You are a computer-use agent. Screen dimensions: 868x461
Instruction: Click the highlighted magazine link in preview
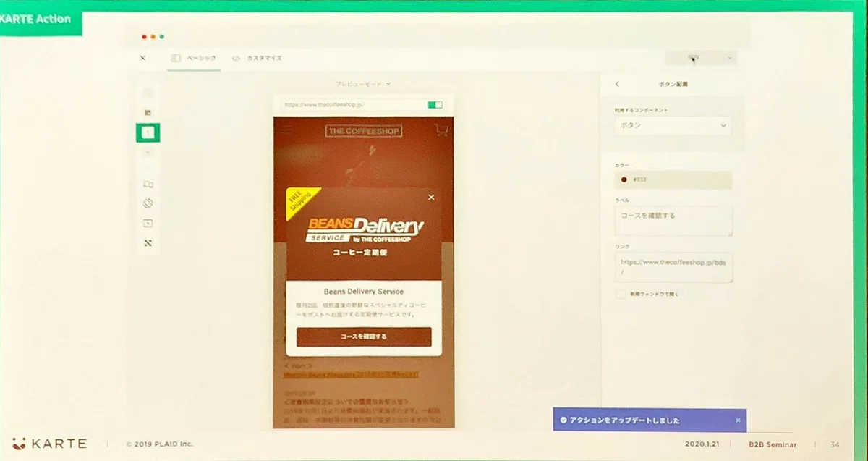[350, 375]
